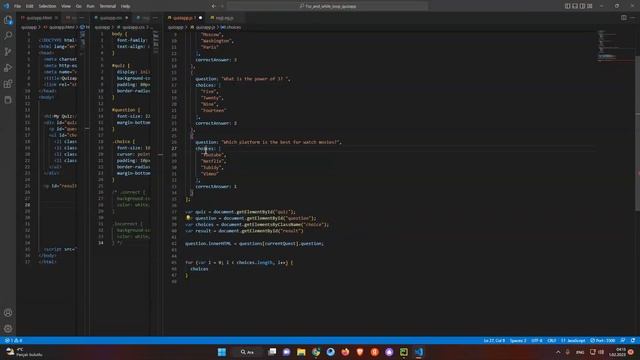Toggle primary side bar layout icon
This screenshot has height=360, width=640.
(x=567, y=6)
